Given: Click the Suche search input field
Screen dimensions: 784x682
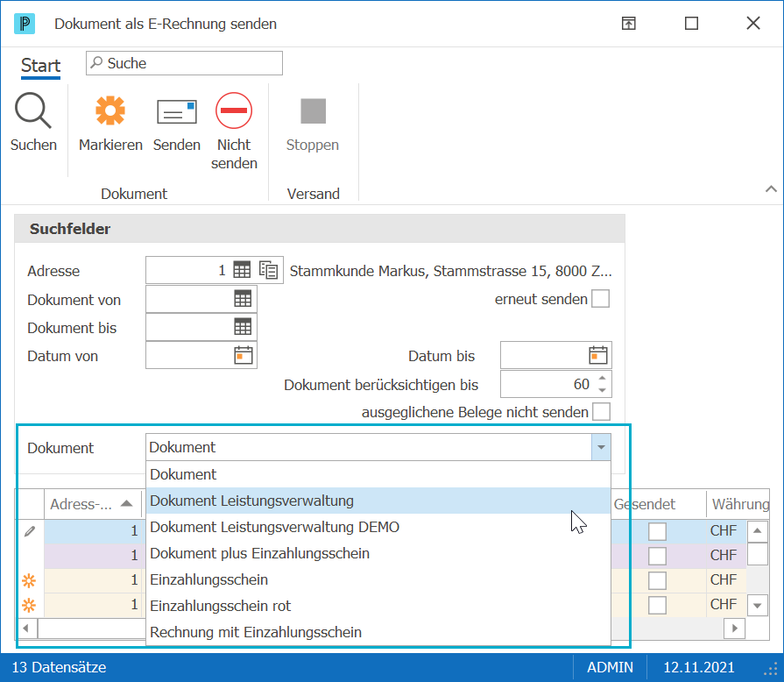Looking at the screenshot, I should click(x=184, y=63).
